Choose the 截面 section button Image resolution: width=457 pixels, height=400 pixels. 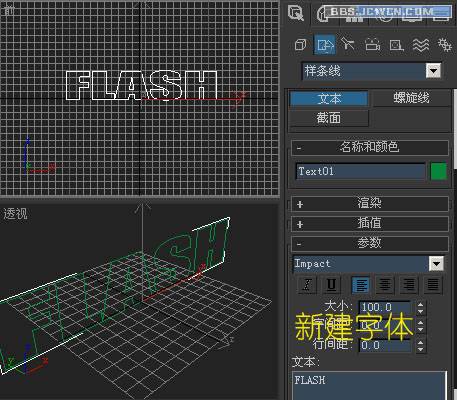click(329, 118)
